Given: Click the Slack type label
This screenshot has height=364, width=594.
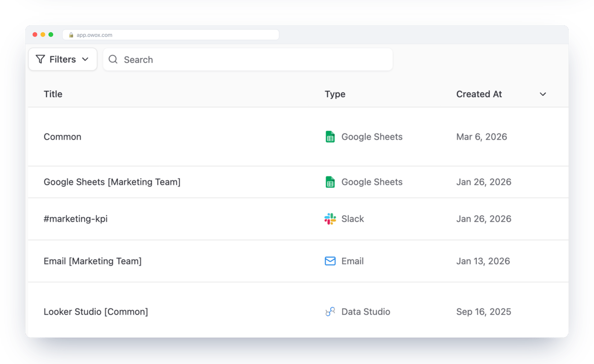Looking at the screenshot, I should click(x=353, y=219).
